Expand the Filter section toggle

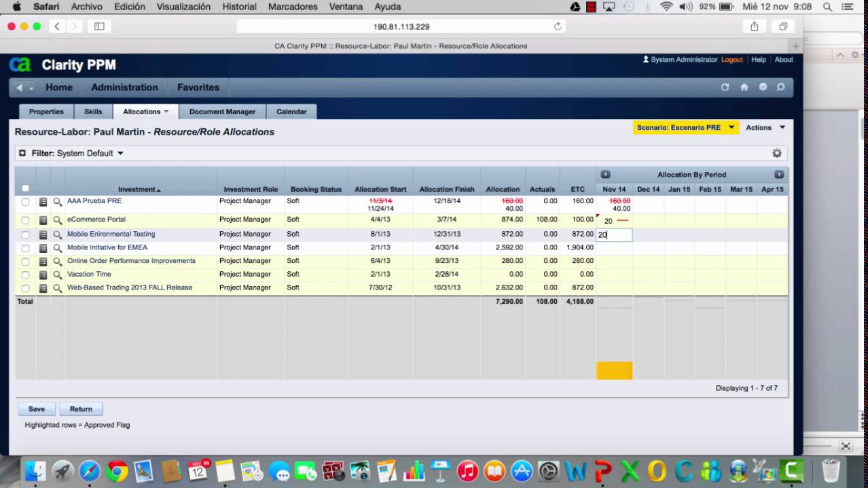tap(22, 154)
